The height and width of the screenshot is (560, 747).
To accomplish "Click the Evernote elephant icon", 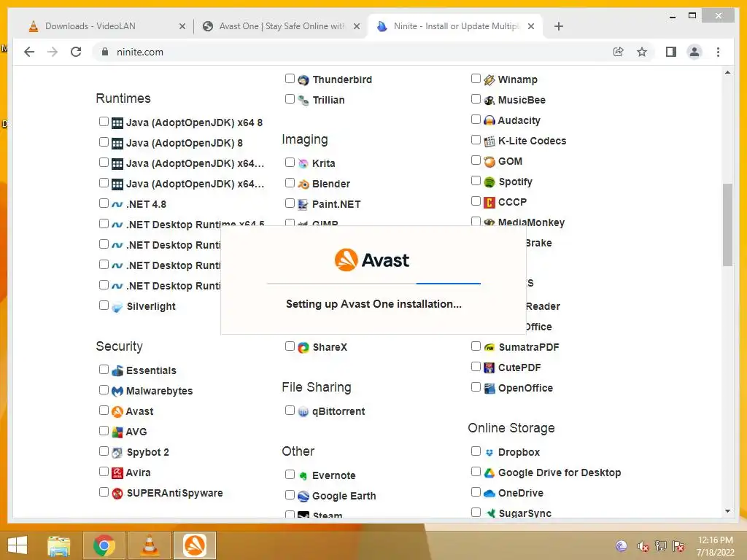I will pos(303,475).
